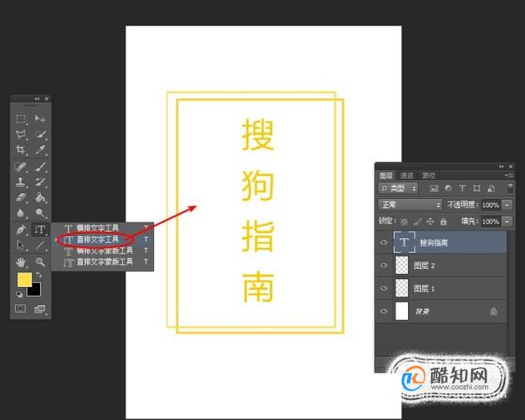Filter layers by smart objects

click(x=491, y=188)
